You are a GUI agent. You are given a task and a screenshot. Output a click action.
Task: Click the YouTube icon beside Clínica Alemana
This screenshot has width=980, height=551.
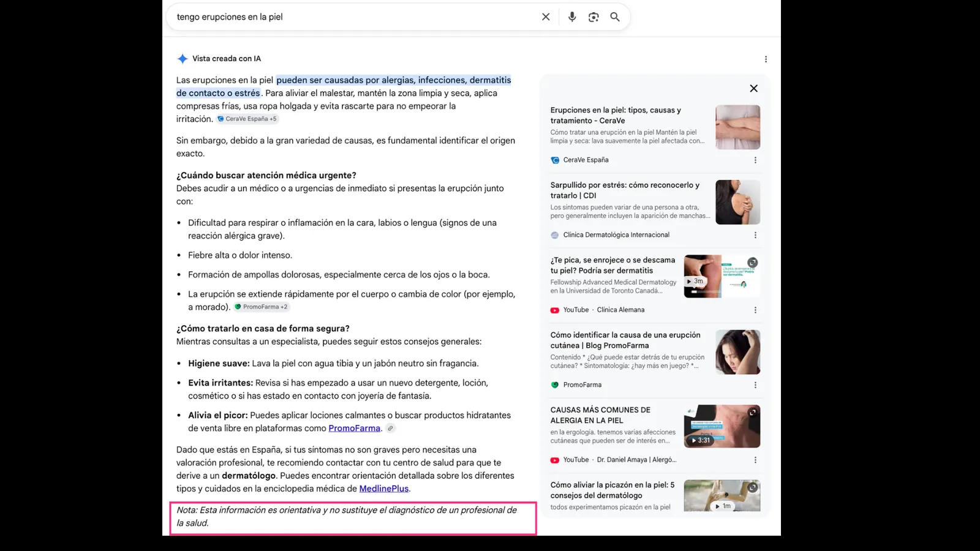tap(555, 310)
